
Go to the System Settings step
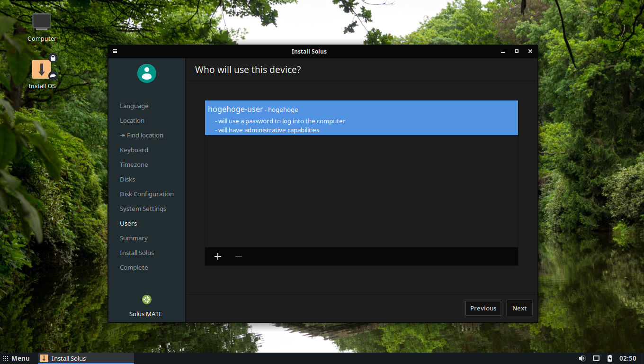click(x=143, y=209)
